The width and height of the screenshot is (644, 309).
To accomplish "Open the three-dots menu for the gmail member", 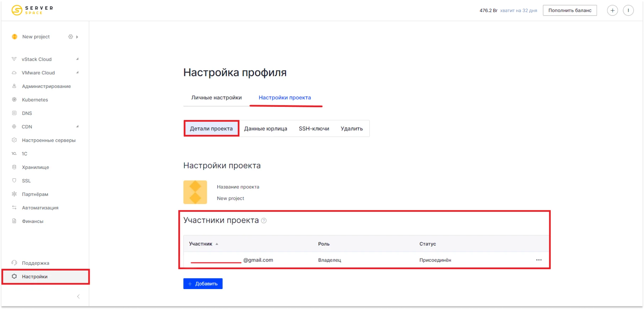I will [539, 260].
